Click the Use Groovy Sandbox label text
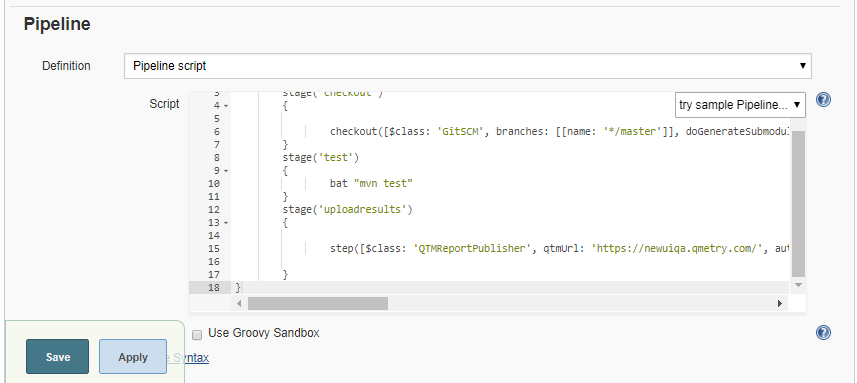 (263, 333)
